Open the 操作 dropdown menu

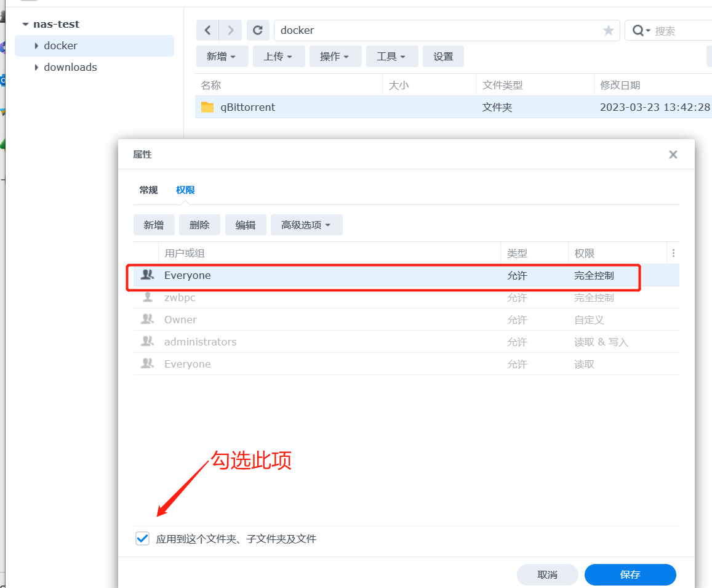pyautogui.click(x=335, y=57)
